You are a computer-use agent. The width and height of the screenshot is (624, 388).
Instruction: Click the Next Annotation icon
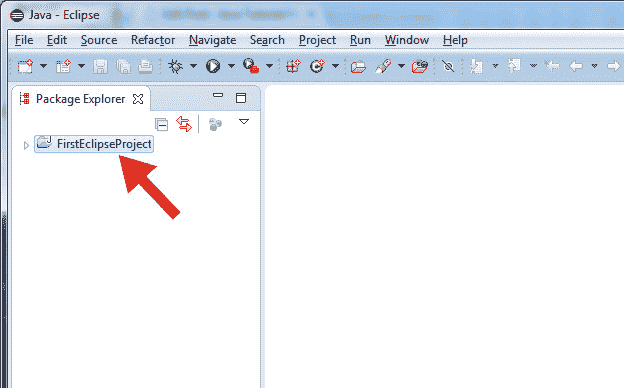[x=476, y=66]
